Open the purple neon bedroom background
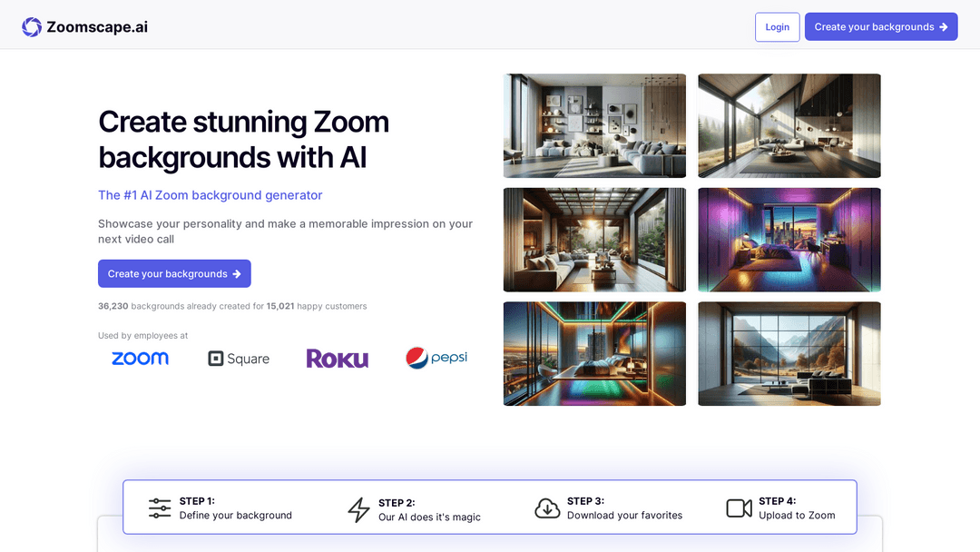980x552 pixels. click(x=789, y=240)
